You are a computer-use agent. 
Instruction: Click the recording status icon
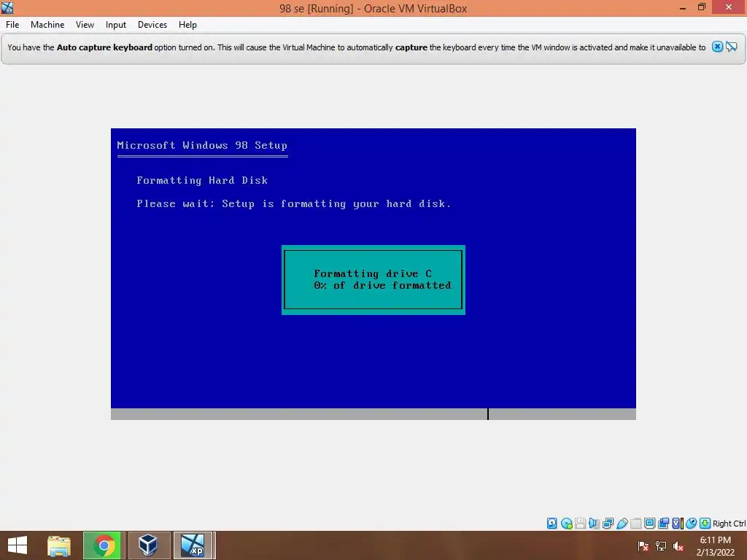coord(663,524)
